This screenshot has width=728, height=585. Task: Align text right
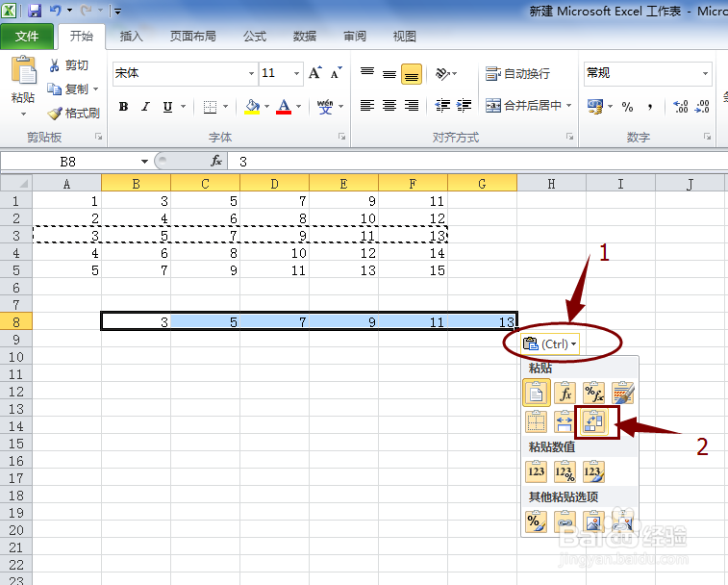click(412, 106)
